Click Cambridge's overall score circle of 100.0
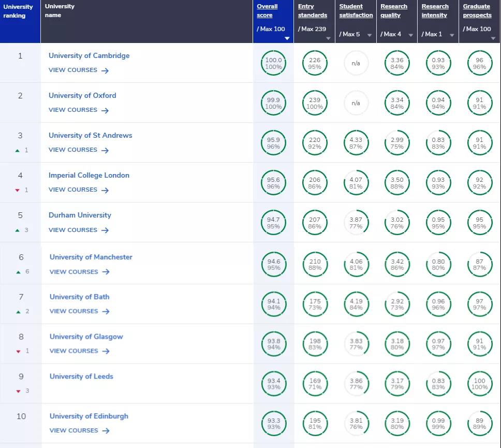501x448 pixels. 273,63
